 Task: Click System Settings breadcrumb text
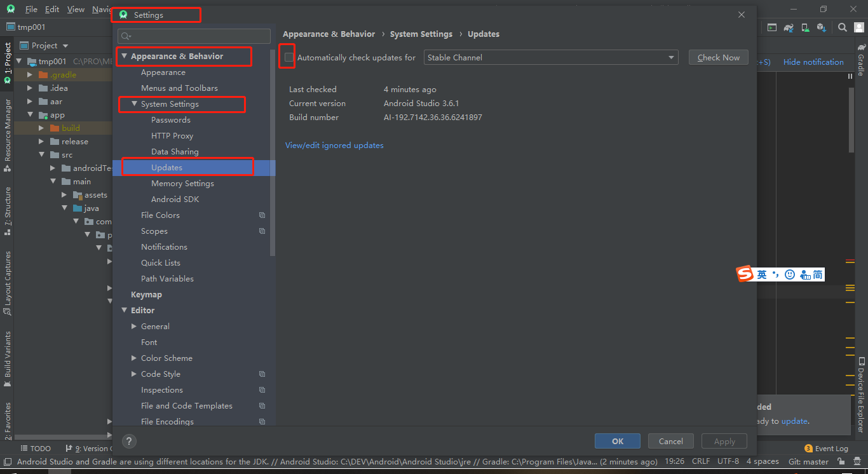(421, 34)
